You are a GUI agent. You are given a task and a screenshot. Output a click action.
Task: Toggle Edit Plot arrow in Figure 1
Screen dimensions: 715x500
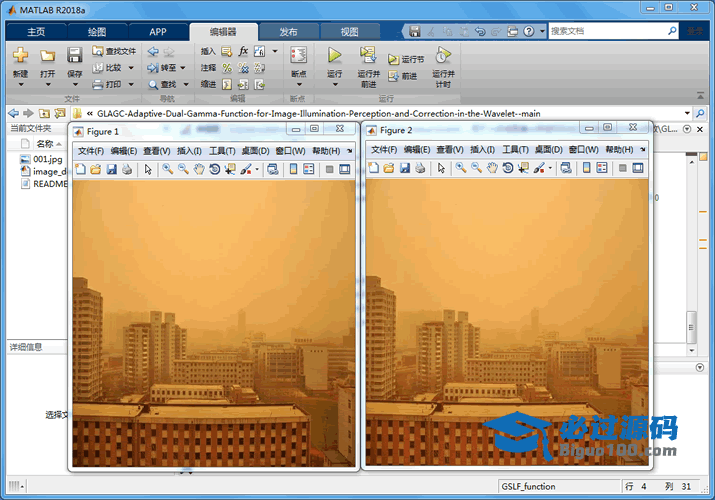tap(148, 169)
